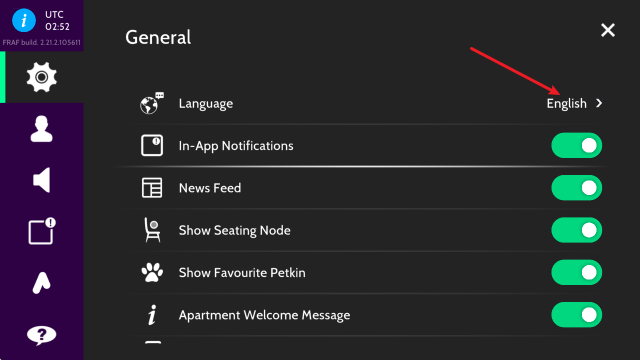The width and height of the screenshot is (640, 360).
Task: Open the English language selection
Action: click(x=567, y=104)
